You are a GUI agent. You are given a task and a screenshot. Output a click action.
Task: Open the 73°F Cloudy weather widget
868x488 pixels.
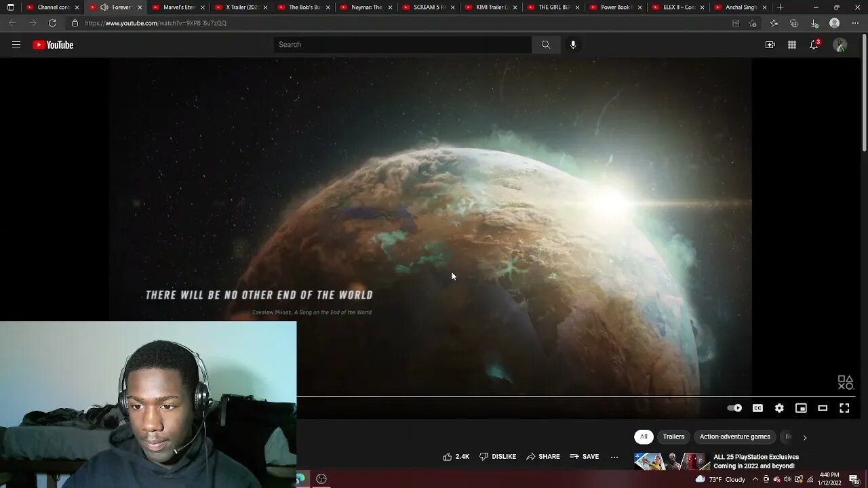point(720,479)
